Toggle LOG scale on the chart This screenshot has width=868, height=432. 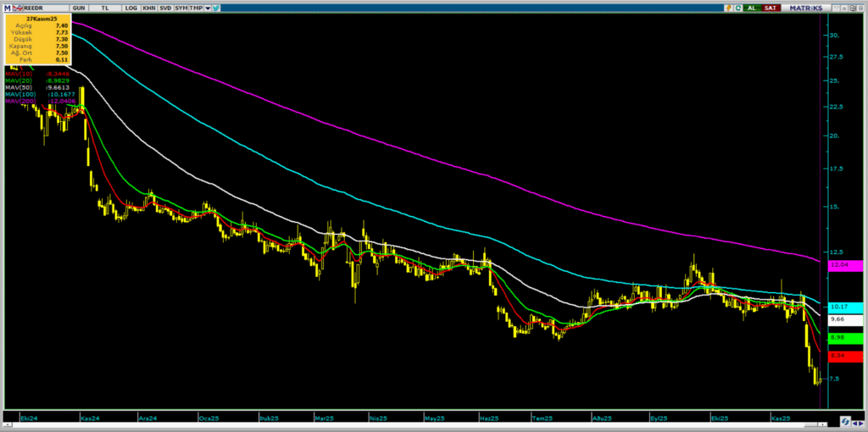tap(131, 8)
